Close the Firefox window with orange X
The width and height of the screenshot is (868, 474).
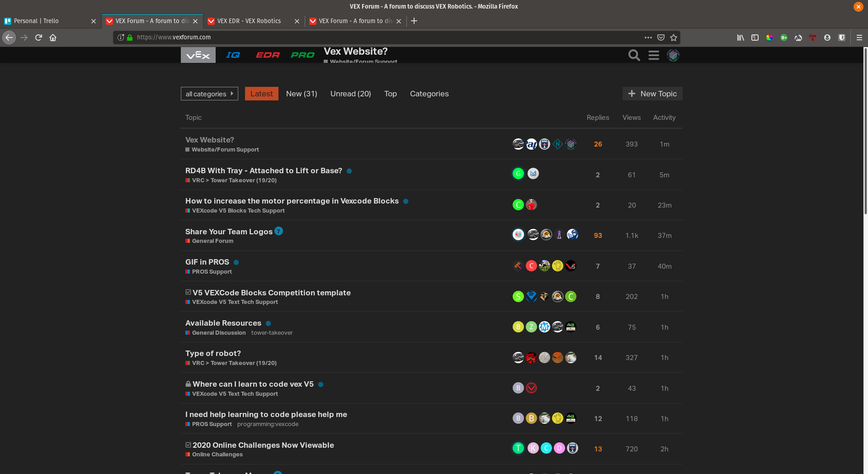coord(858,6)
